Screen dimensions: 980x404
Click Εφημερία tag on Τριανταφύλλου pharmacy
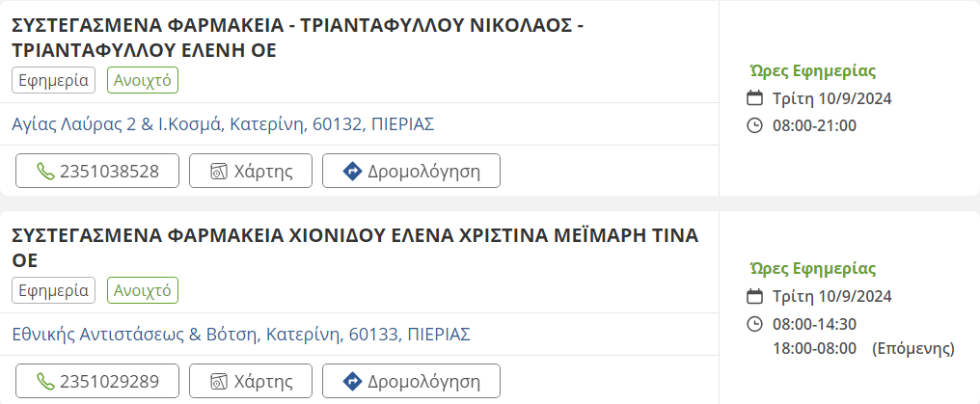(x=54, y=81)
